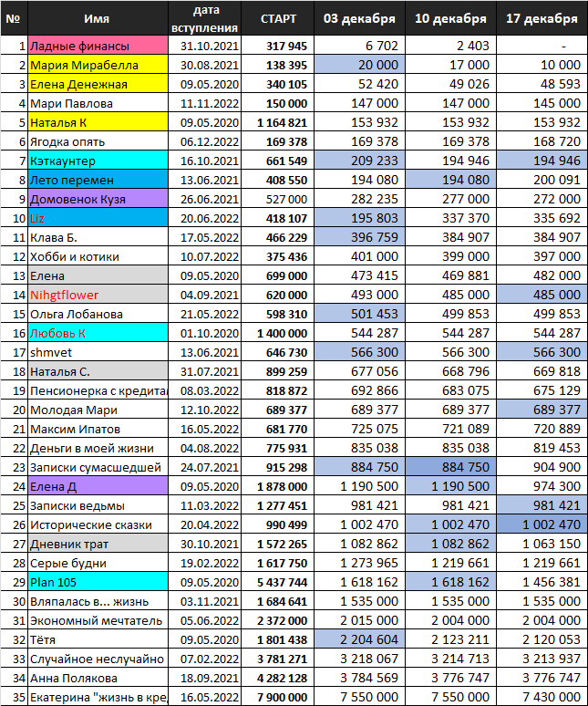The width and height of the screenshot is (588, 706).
Task: Select the '10 декабря' header cell
Action: [450, 18]
